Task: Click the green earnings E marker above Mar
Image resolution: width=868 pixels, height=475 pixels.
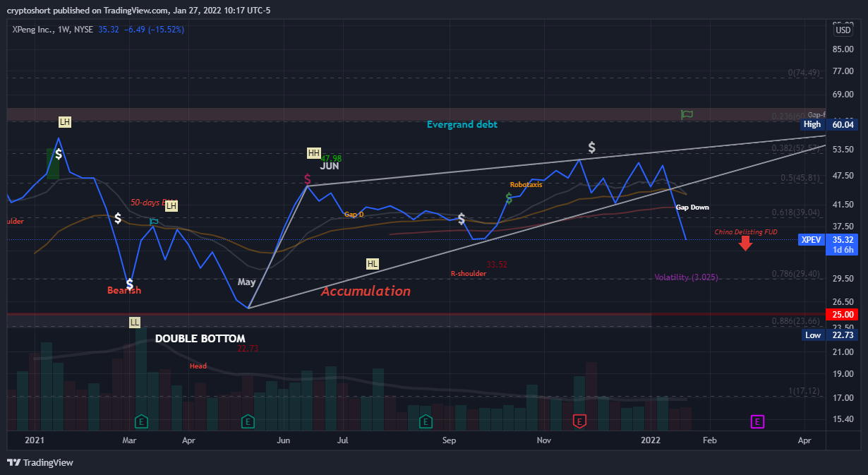Action: [141, 421]
